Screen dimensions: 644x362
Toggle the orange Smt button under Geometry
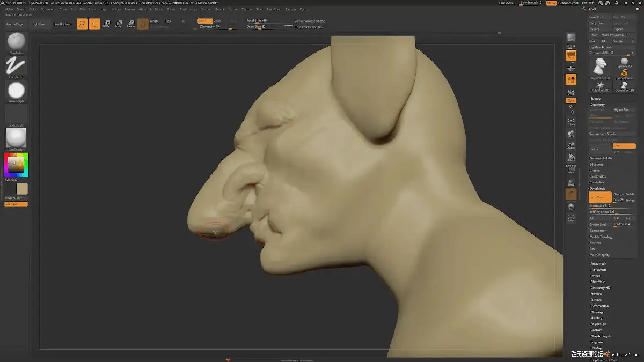coord(624,146)
